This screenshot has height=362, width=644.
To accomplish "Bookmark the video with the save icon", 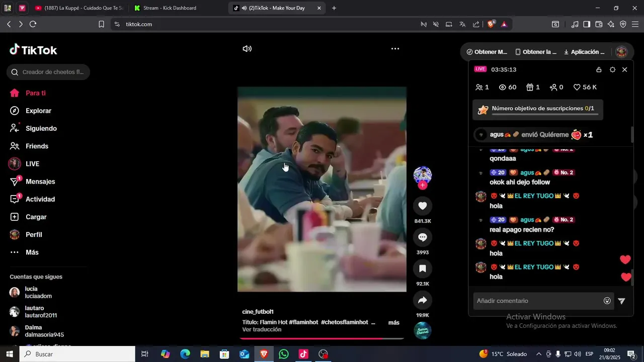I will (x=423, y=268).
